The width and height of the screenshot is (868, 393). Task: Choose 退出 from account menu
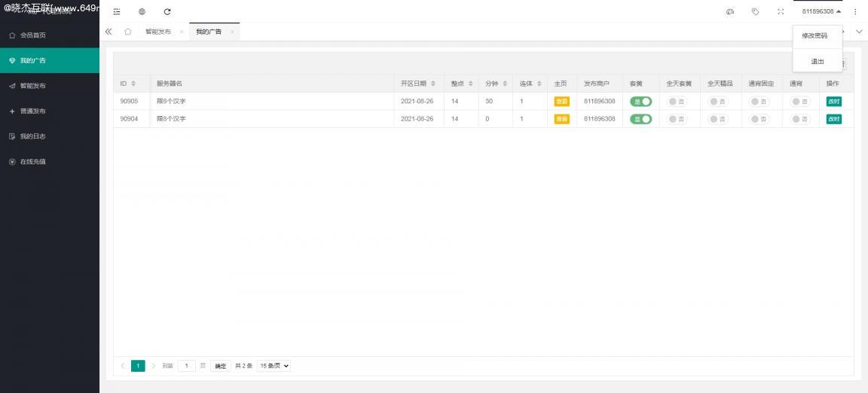tap(818, 62)
